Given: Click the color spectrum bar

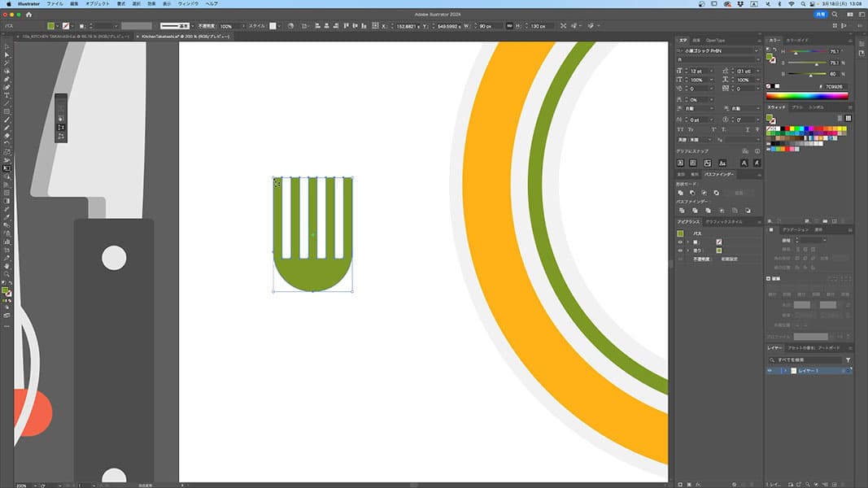Looking at the screenshot, I should pyautogui.click(x=808, y=96).
